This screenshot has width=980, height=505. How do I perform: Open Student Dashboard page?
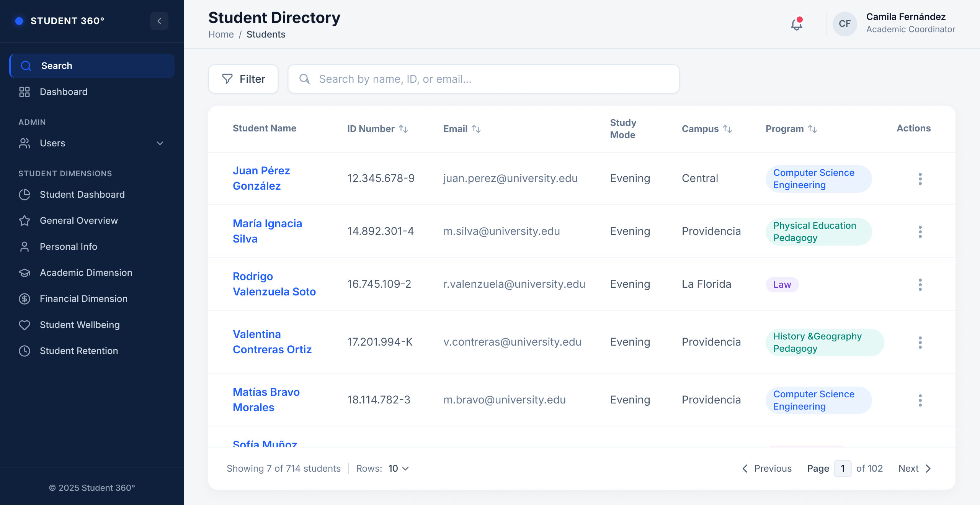[x=92, y=195]
